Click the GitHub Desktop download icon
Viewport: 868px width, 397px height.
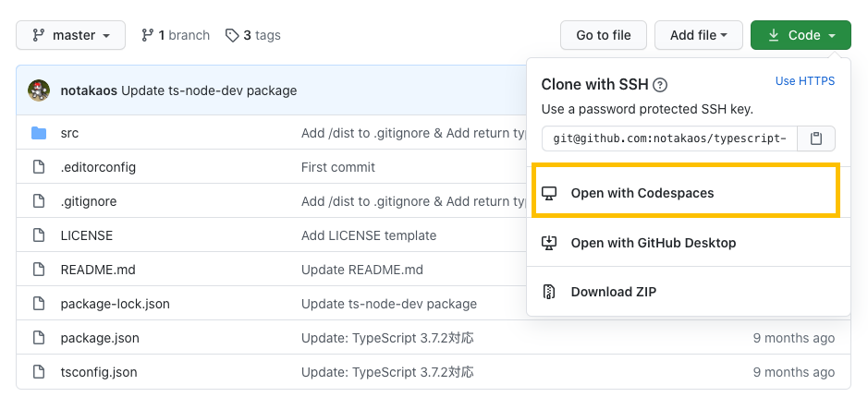pos(548,243)
